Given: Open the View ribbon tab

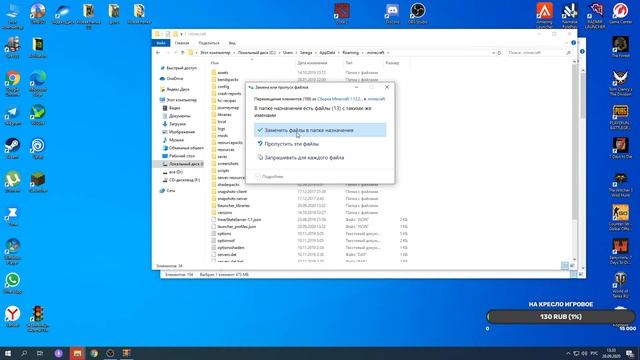Looking at the screenshot, I should (232, 43).
